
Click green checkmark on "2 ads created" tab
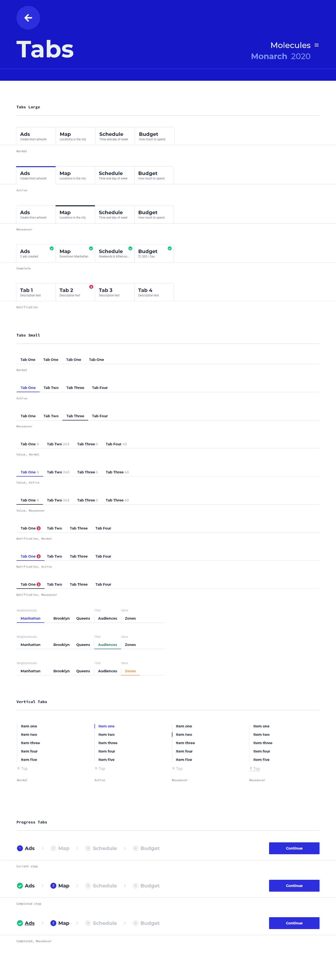point(52,248)
